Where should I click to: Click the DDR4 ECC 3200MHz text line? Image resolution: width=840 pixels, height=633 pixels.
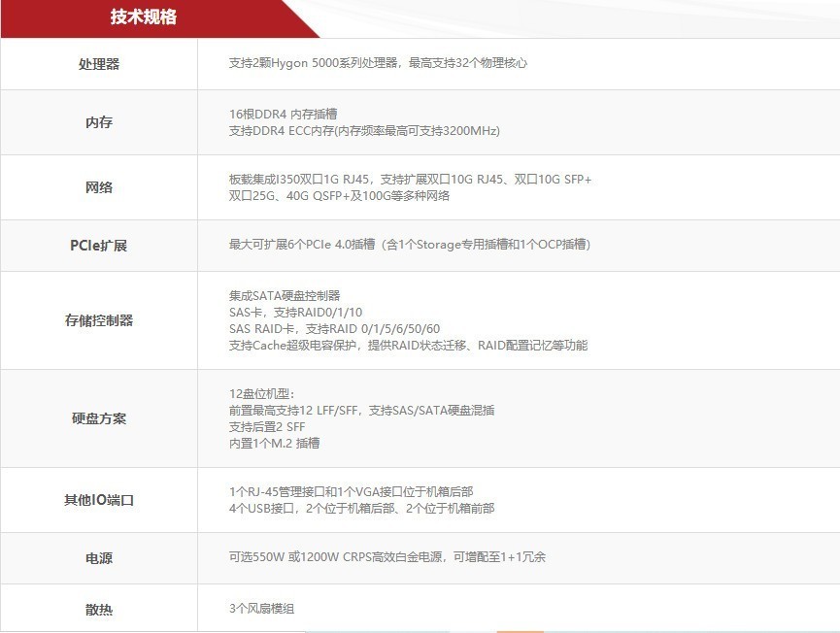pos(364,130)
